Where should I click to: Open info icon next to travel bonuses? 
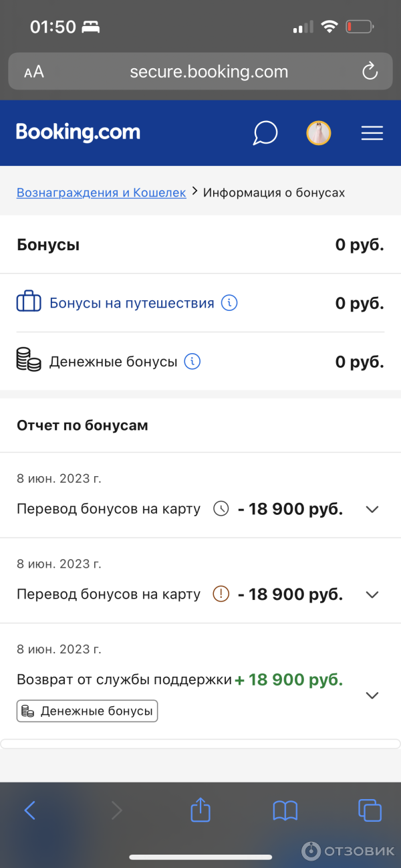click(229, 303)
